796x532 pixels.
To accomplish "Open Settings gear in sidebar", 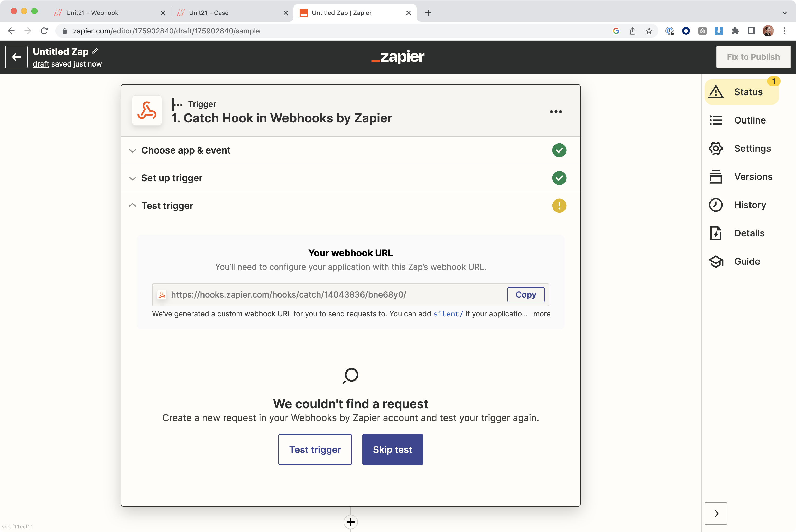I will click(716, 148).
